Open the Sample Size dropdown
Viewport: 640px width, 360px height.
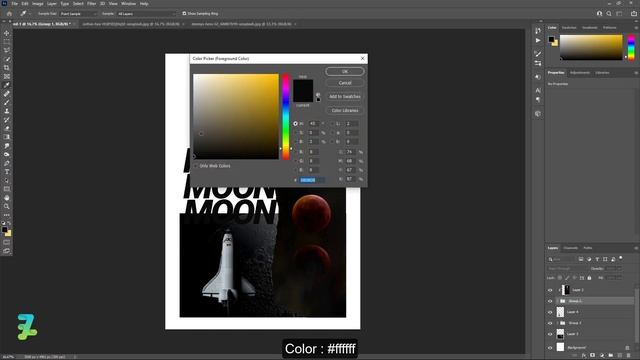tap(79, 13)
